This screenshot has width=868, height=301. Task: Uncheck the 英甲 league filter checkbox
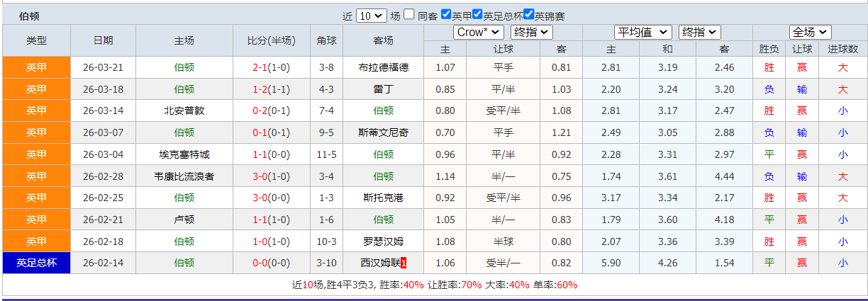[446, 14]
